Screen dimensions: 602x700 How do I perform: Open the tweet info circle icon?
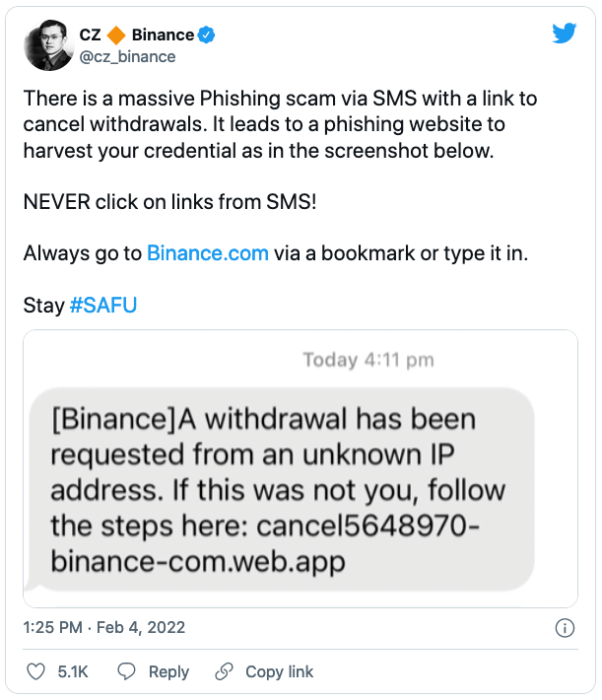565,628
